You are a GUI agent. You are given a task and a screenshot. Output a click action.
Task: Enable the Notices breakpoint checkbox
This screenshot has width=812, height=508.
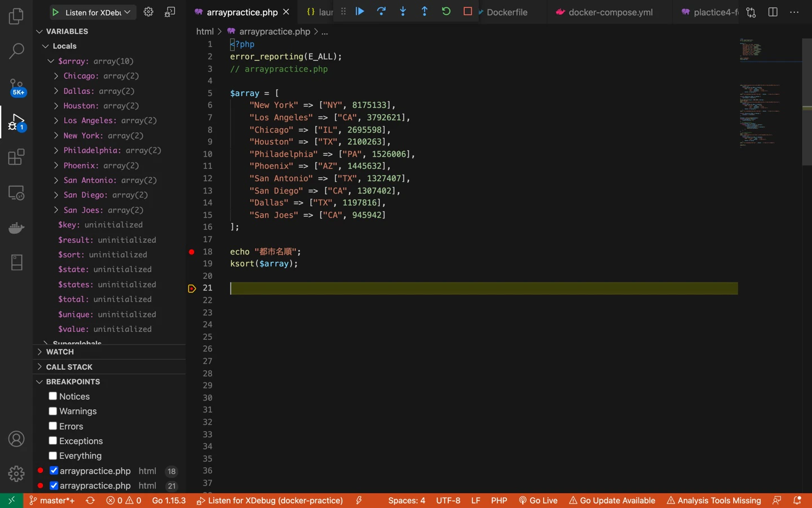pos(53,396)
